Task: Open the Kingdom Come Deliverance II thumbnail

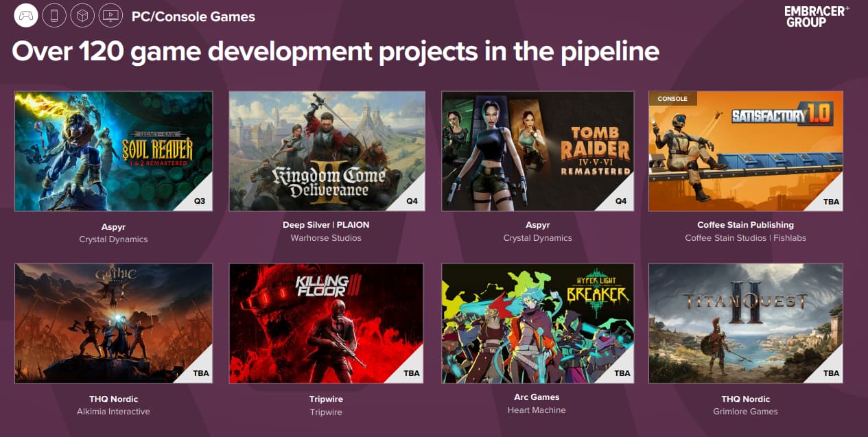Action: pyautogui.click(x=327, y=151)
